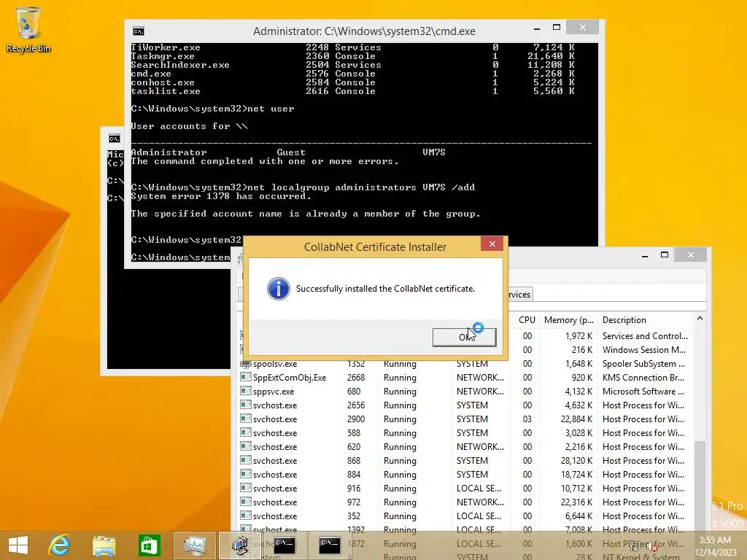
Task: Select svchost.exe name in the PID 972 row
Action: [x=275, y=502]
